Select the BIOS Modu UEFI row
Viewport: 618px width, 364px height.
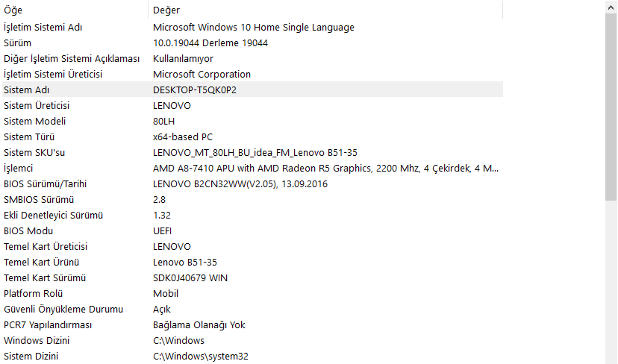coord(28,230)
